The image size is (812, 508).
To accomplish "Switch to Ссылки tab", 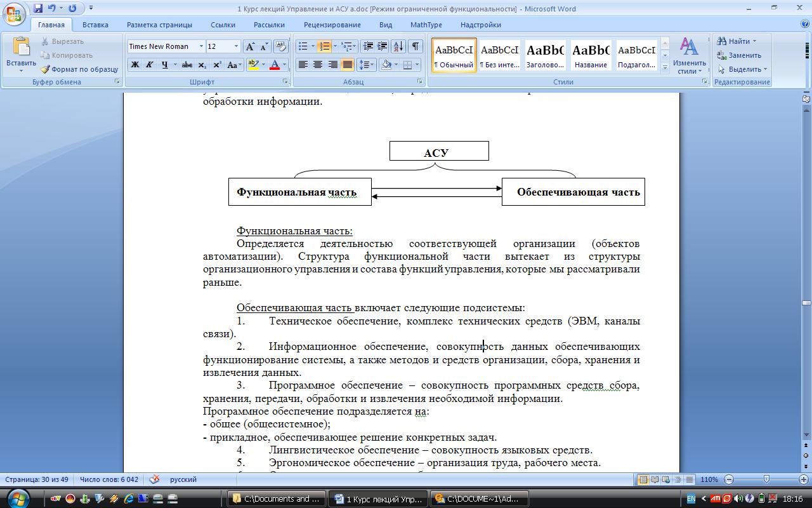I will [x=223, y=25].
